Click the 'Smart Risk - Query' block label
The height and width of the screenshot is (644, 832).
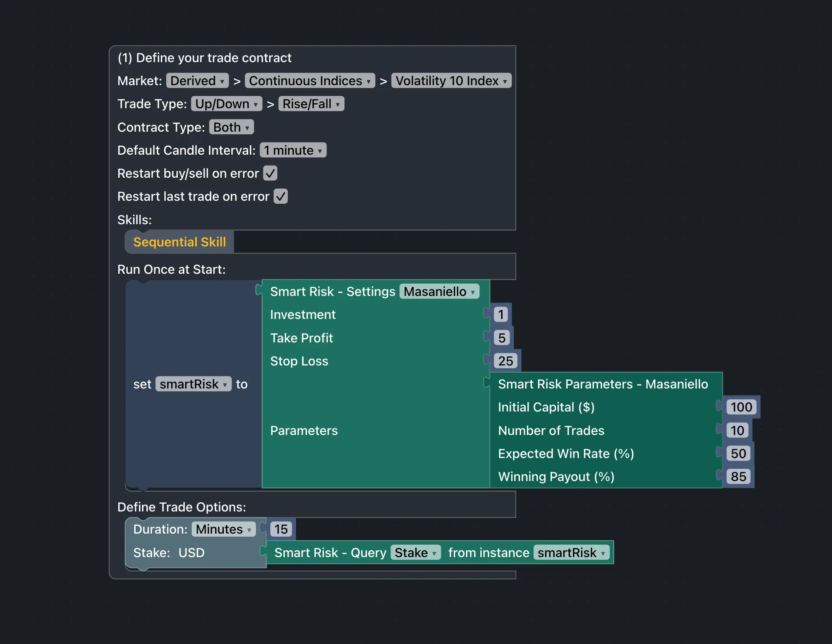click(330, 553)
